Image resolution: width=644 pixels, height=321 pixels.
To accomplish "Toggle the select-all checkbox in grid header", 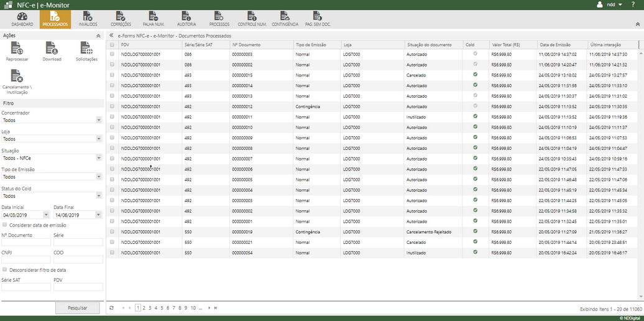I will point(113,45).
